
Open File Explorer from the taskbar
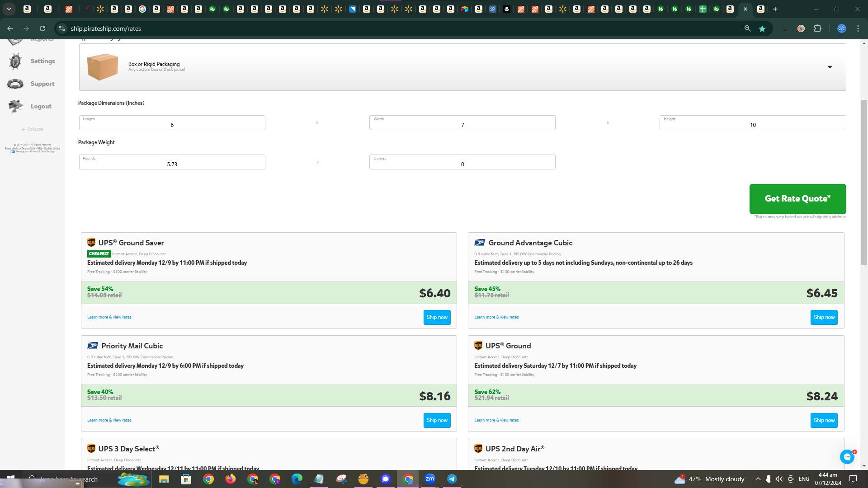click(164, 479)
